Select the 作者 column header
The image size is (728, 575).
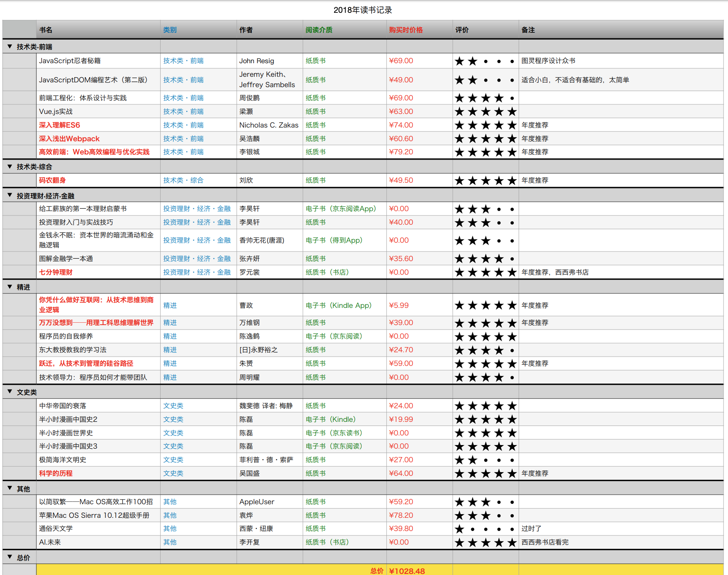270,30
